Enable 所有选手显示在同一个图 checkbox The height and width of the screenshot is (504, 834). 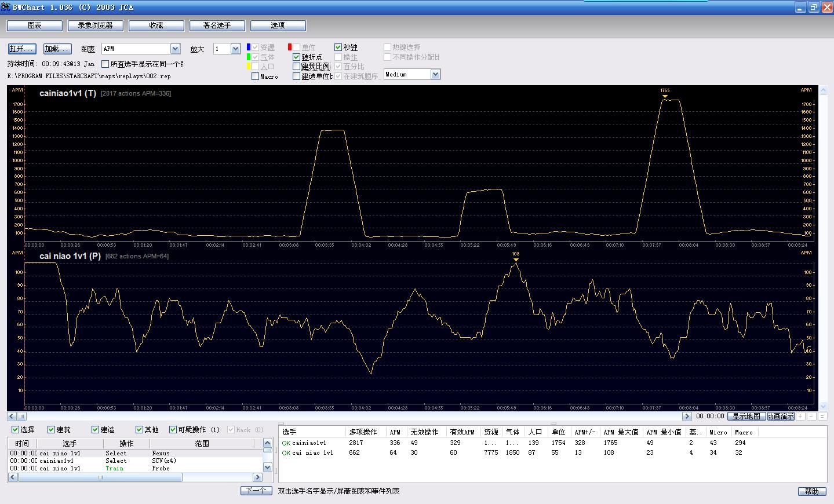coord(105,64)
